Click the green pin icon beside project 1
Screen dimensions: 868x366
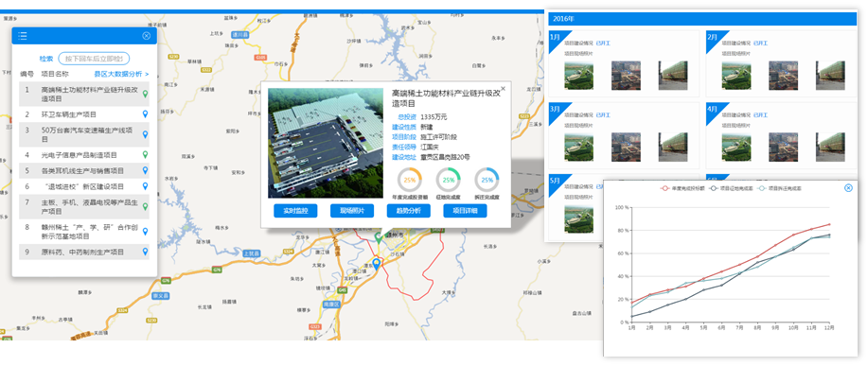(146, 94)
